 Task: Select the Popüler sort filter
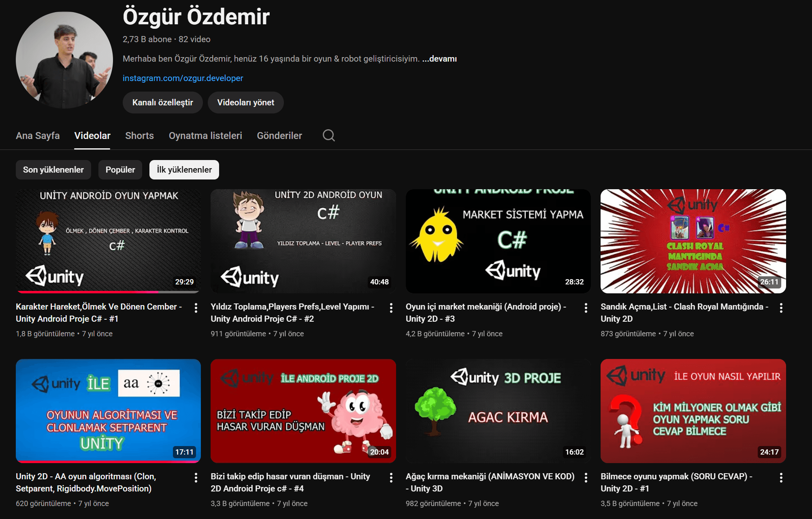pyautogui.click(x=120, y=170)
